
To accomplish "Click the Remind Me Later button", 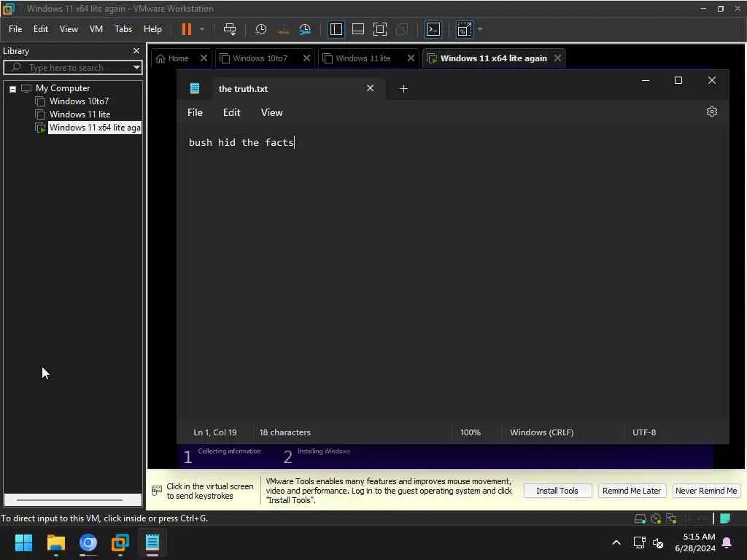I will coord(631,491).
